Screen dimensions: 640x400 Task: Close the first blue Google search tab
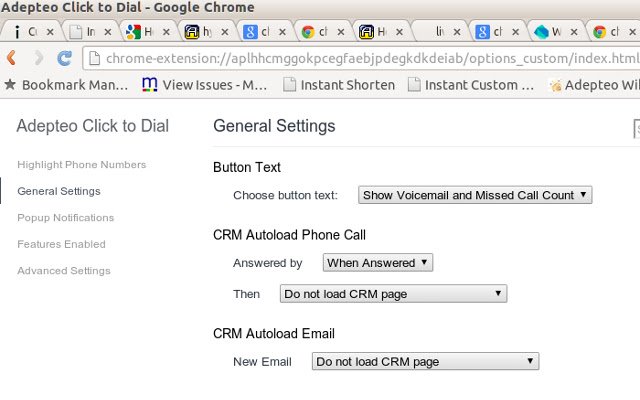point(282,32)
